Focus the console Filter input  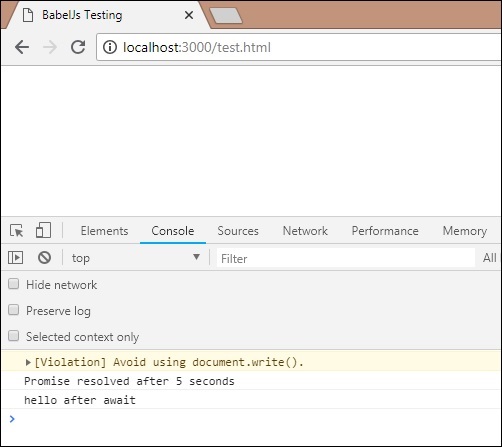346,258
